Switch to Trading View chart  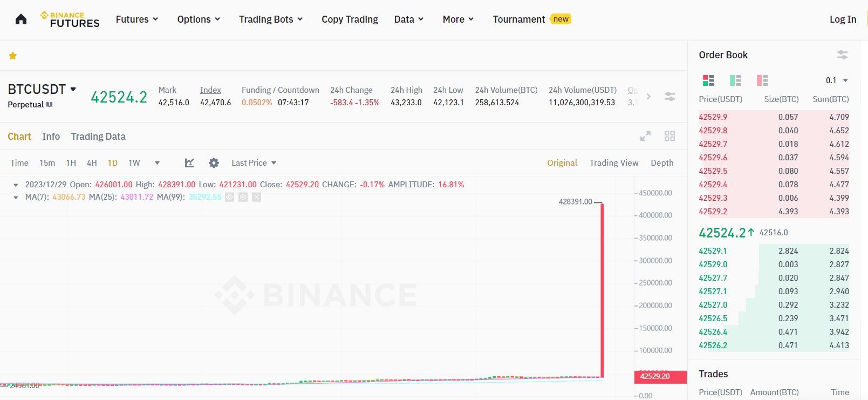614,163
